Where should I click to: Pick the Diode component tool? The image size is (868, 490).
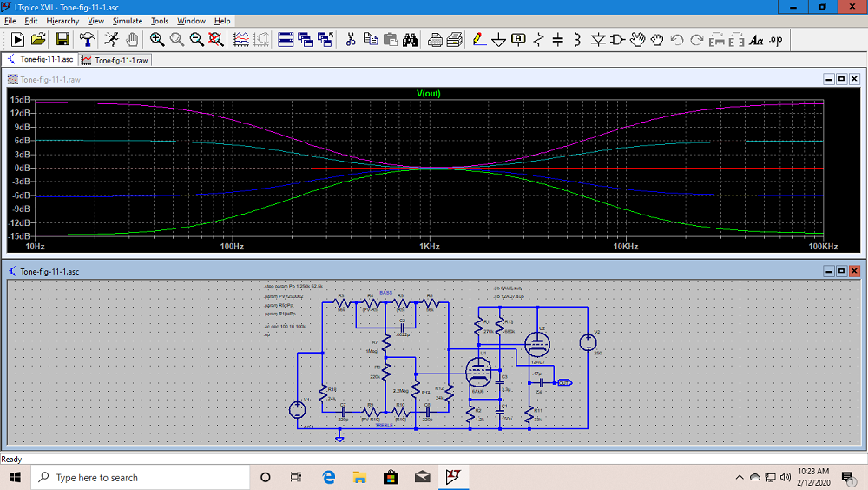pyautogui.click(x=598, y=39)
